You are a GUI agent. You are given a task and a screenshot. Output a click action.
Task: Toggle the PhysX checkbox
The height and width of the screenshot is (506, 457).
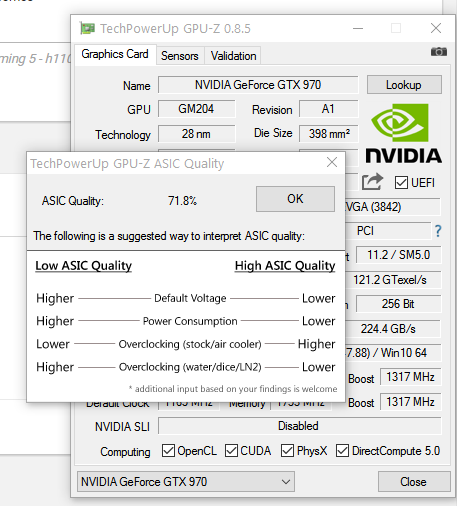[x=287, y=451]
